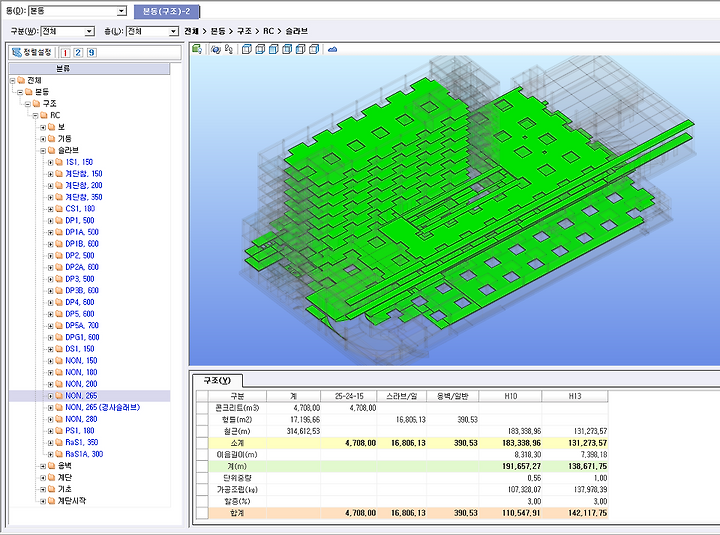Open the 층 dropdown showing 전체
The image size is (720, 535).
pos(173,31)
